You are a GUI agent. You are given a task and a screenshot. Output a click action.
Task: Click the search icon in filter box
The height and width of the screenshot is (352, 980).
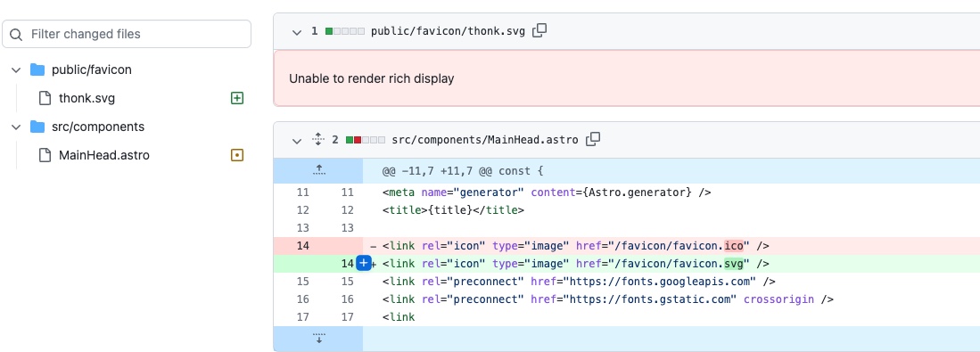click(17, 35)
